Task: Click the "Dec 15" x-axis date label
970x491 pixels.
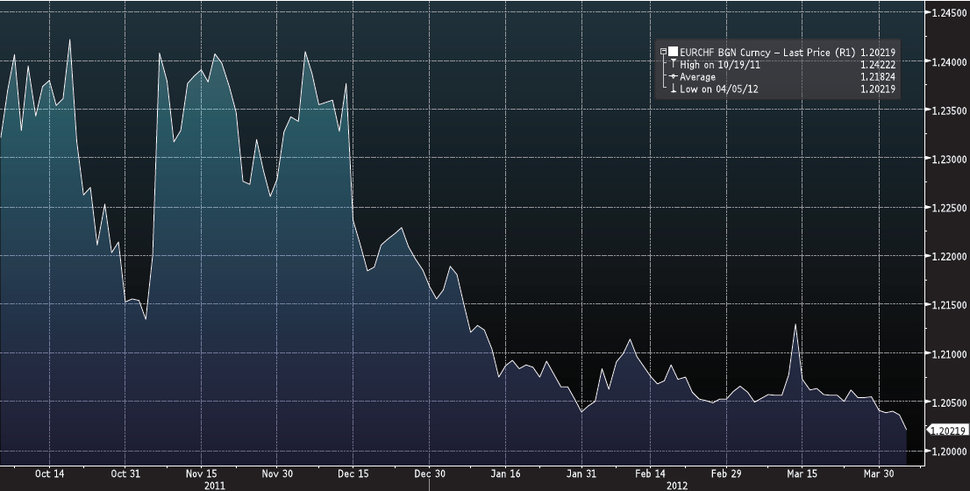Action: [353, 474]
